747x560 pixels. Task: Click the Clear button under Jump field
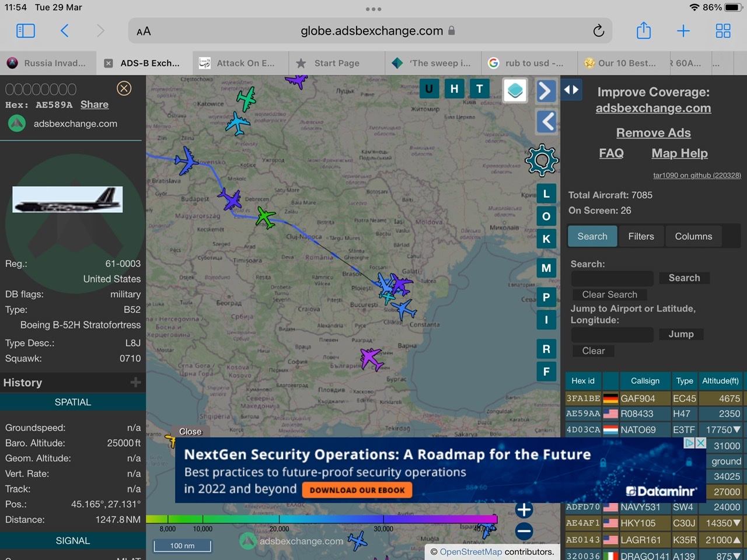click(594, 351)
